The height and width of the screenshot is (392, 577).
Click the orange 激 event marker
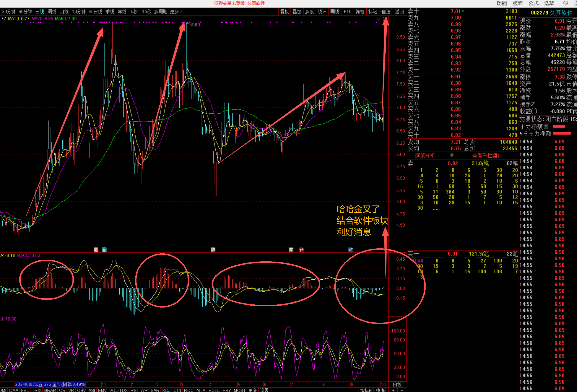pyautogui.click(x=96, y=250)
